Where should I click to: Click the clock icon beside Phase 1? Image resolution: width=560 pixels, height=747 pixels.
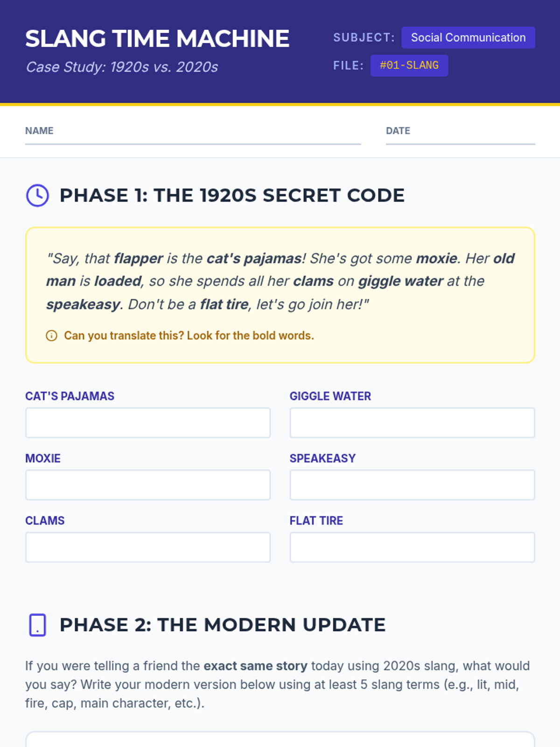click(37, 196)
